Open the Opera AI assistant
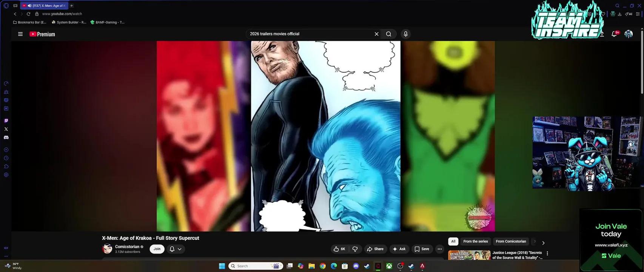 point(629,14)
